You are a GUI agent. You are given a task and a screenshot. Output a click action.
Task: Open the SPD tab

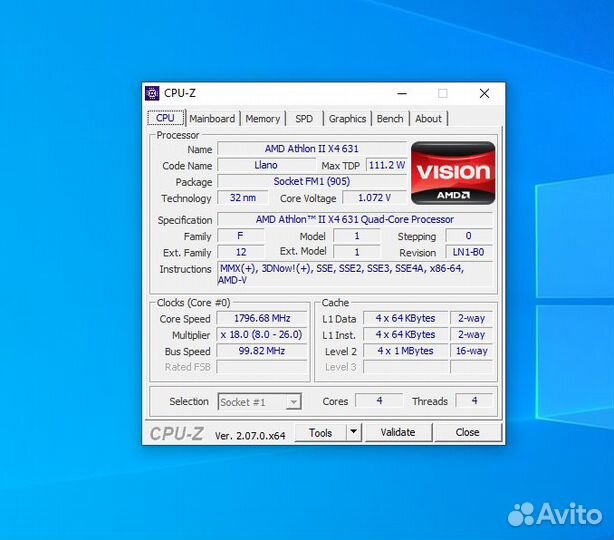click(304, 119)
